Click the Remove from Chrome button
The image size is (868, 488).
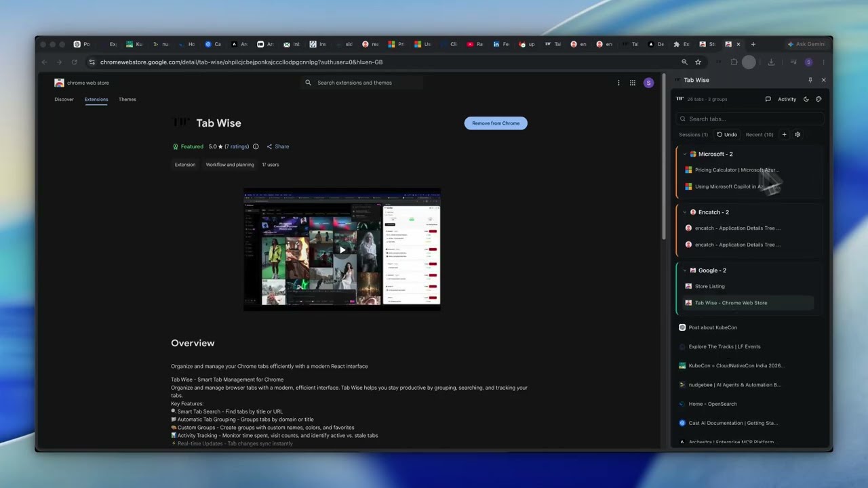pos(496,123)
